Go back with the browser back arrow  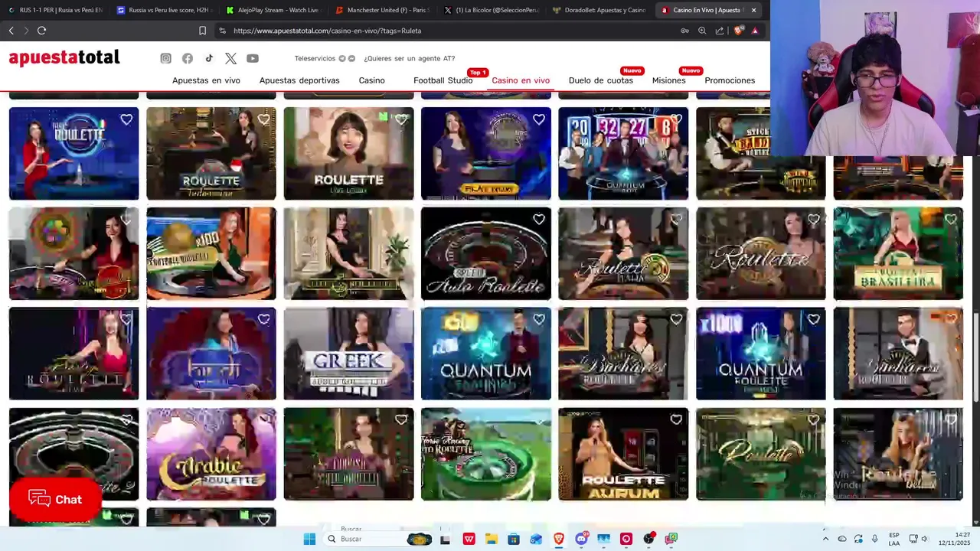pos(11,31)
